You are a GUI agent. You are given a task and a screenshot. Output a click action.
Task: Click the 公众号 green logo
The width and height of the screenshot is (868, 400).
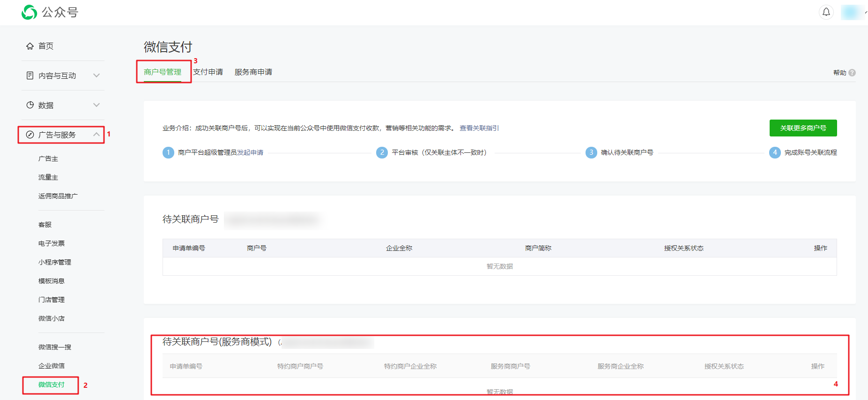[x=29, y=12]
